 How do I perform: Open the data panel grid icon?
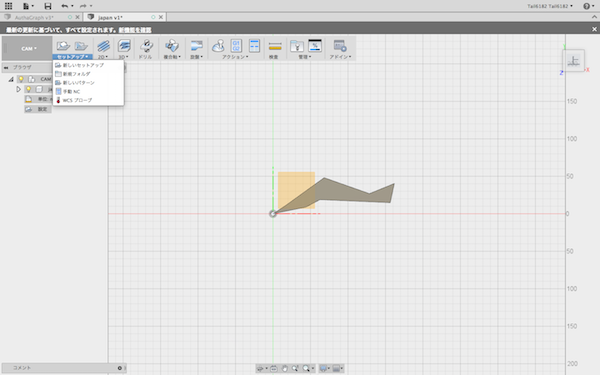[8, 6]
